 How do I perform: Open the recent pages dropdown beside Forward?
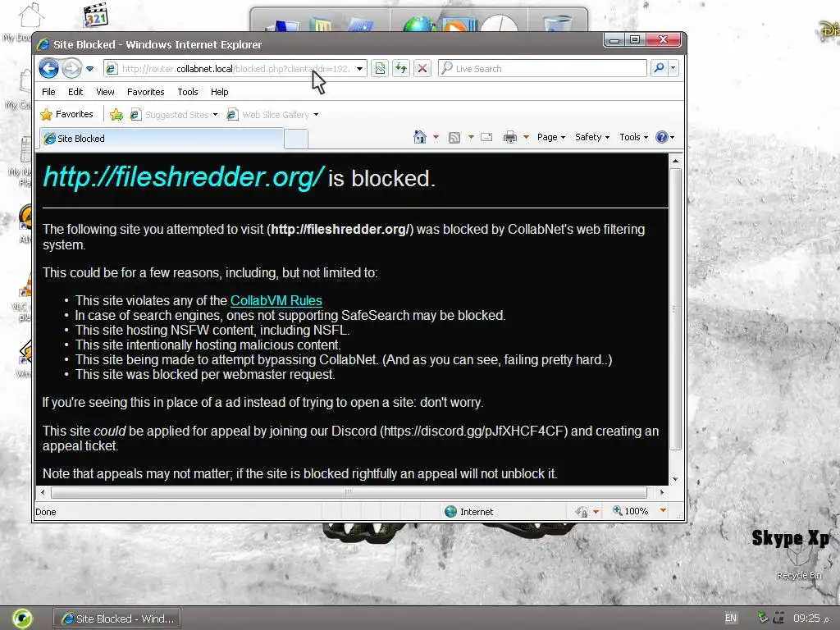[90, 69]
